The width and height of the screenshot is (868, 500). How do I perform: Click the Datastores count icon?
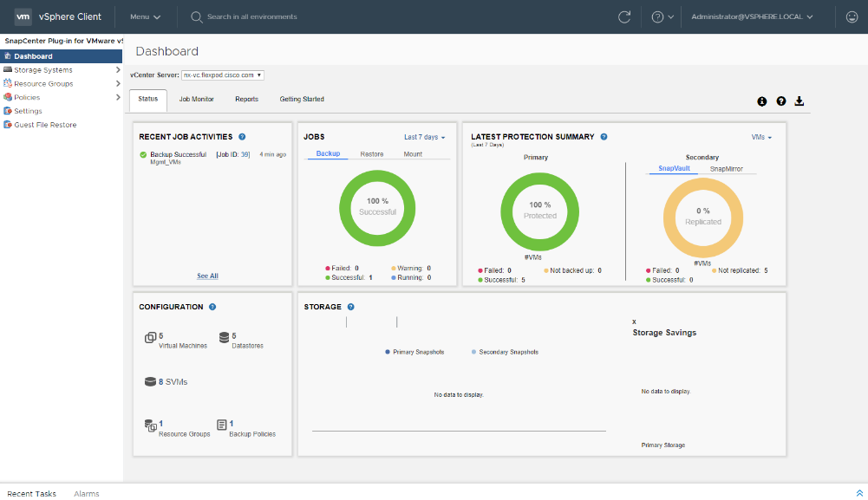pyautogui.click(x=224, y=337)
